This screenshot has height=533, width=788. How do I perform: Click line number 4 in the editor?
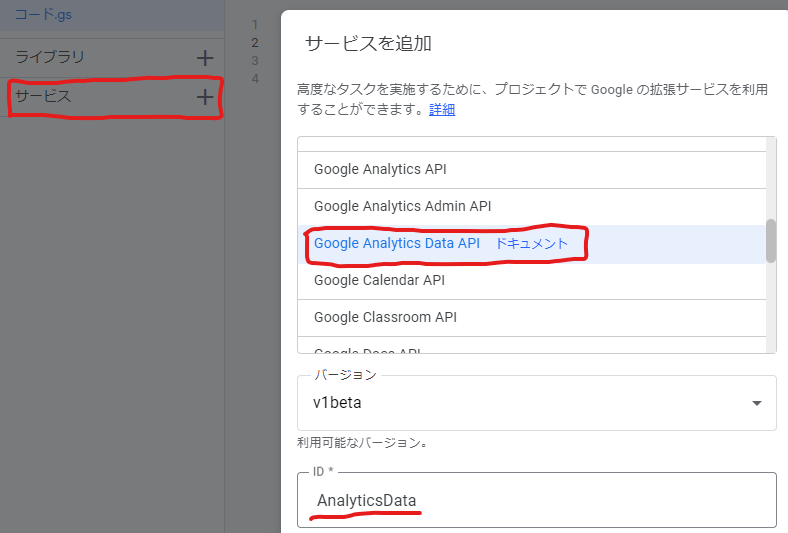255,79
